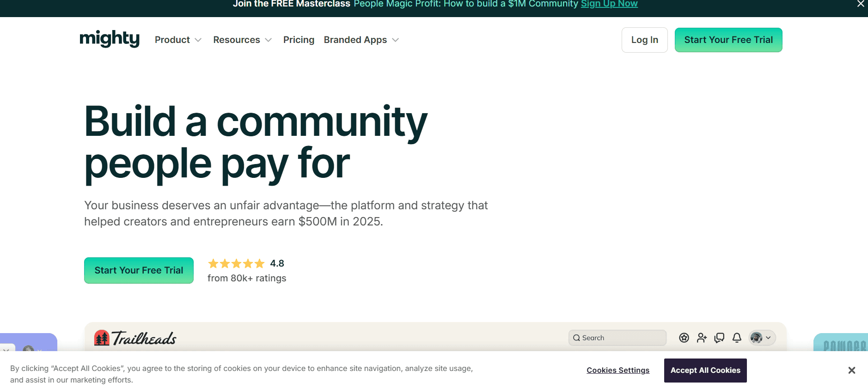
Task: Click the five-star rating graphic
Action: (236, 264)
